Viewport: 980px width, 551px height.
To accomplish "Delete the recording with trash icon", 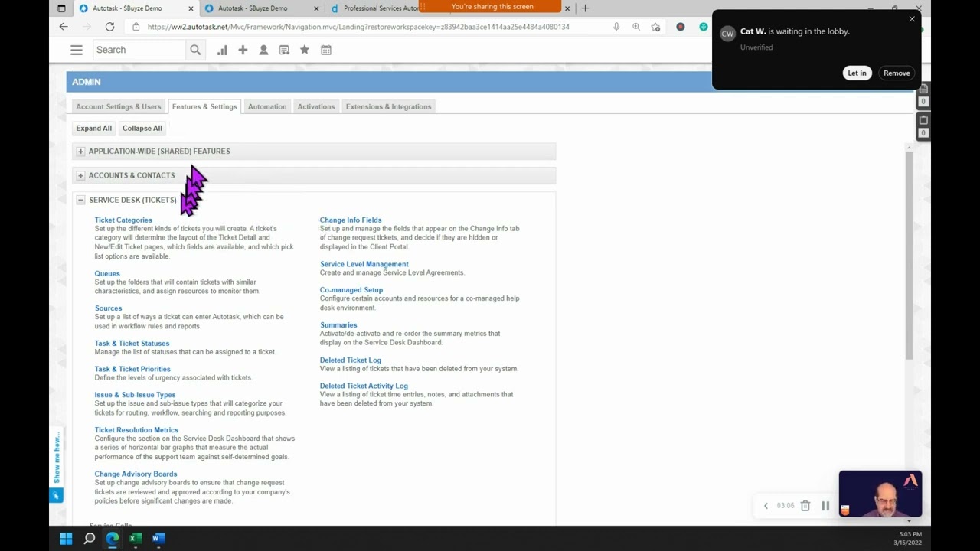I will click(805, 506).
